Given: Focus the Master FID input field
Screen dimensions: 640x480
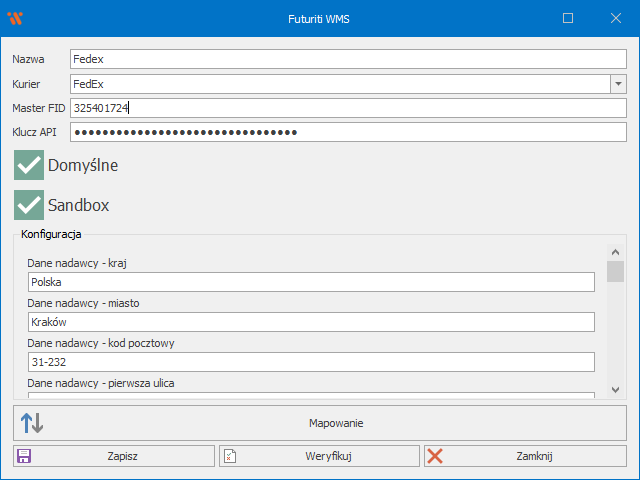Looking at the screenshot, I should 348,108.
